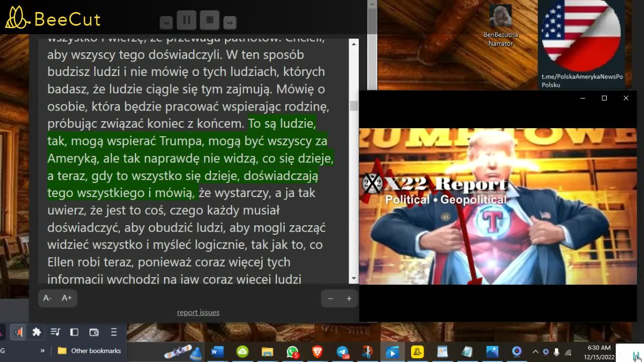Increase text size with A+ button
Viewport: 644px width, 362px height.
pyautogui.click(x=66, y=298)
